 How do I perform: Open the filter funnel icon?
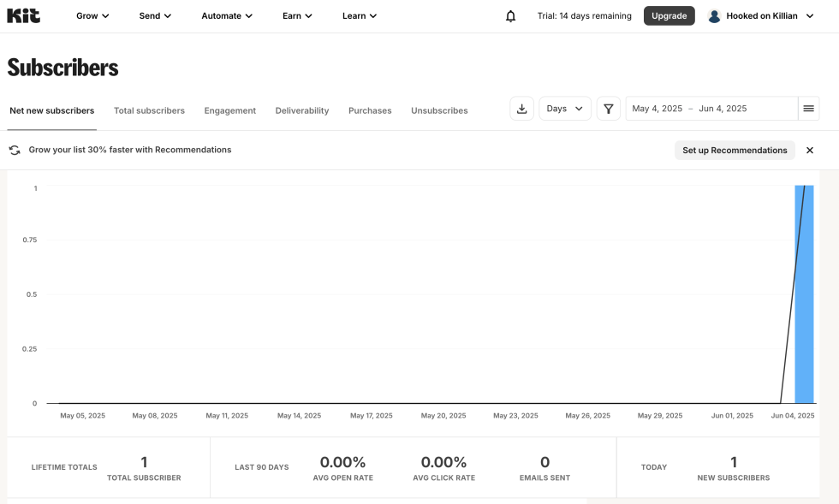(609, 109)
